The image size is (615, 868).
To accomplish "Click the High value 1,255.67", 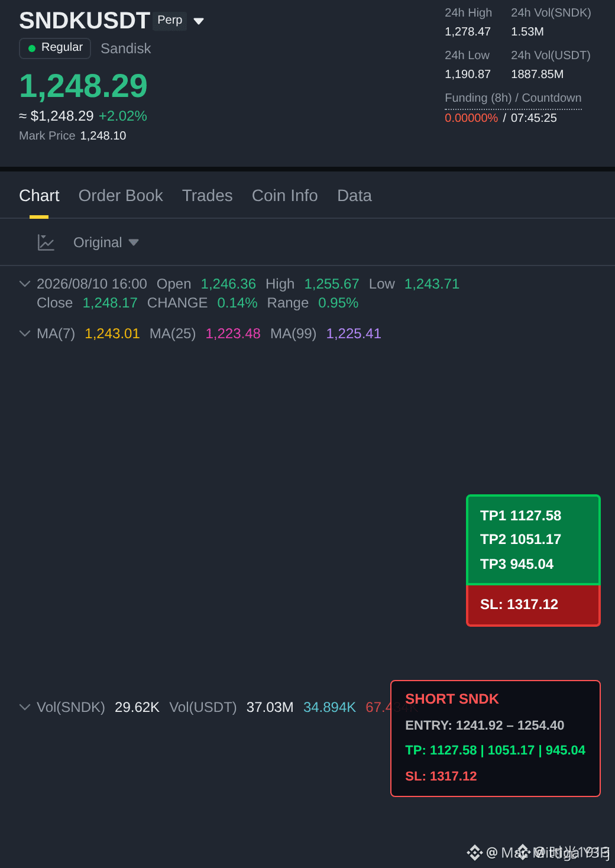I will (332, 284).
